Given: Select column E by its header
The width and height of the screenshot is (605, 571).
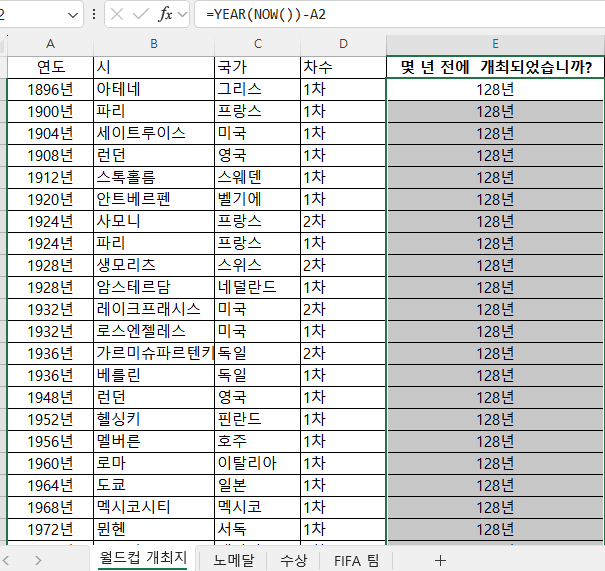Looking at the screenshot, I should click(495, 44).
